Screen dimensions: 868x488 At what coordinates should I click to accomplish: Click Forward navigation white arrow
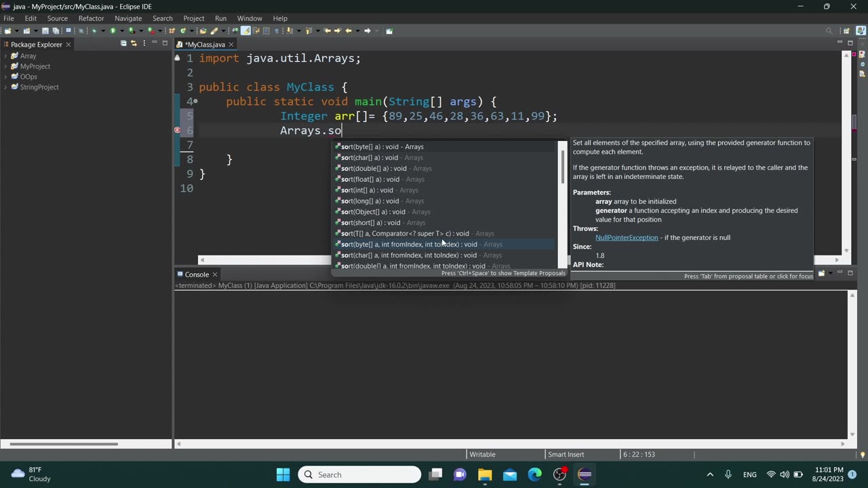[x=367, y=30]
